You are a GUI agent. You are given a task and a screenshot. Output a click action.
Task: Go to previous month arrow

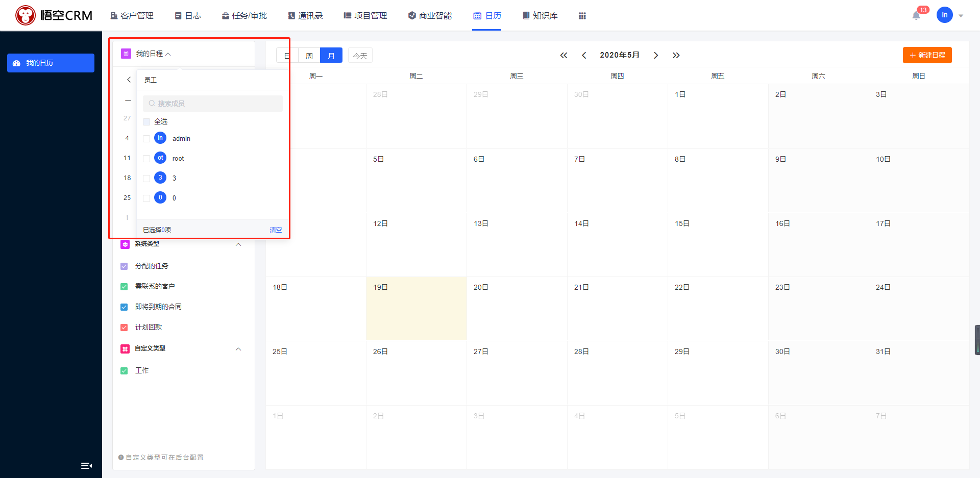point(584,55)
